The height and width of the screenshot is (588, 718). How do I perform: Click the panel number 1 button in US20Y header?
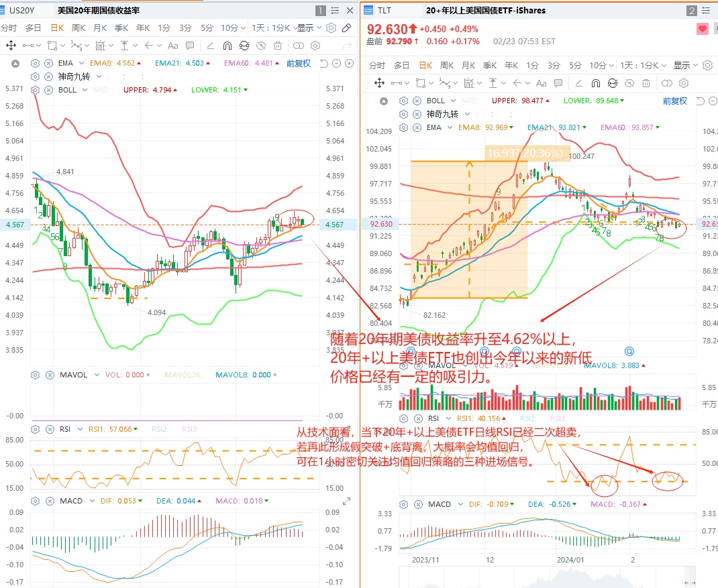[x=321, y=11]
